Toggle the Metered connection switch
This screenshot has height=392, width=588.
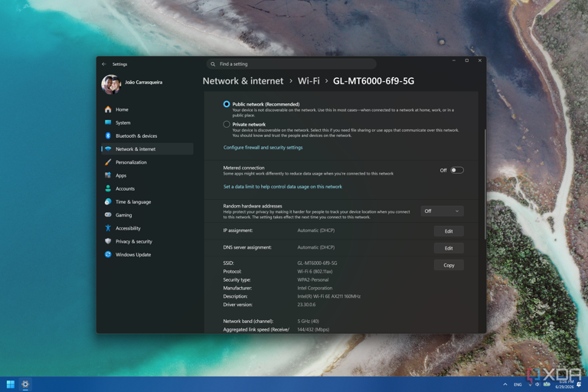point(457,170)
